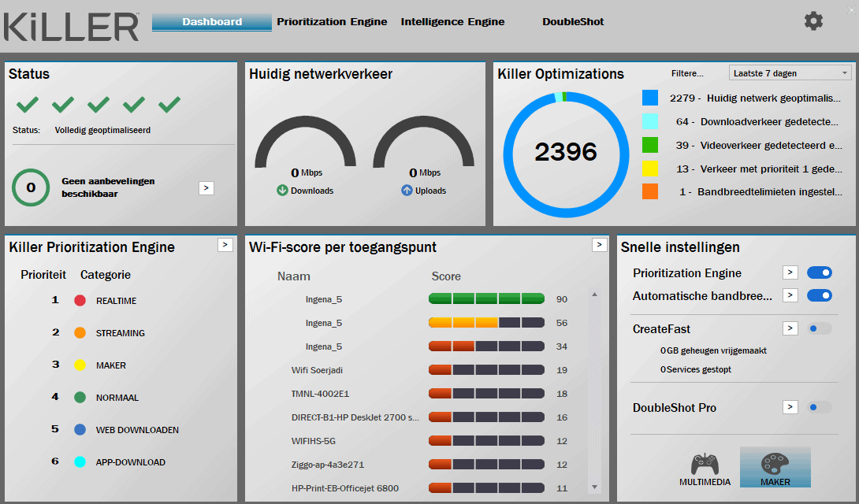Click the Naam column header
859x504 pixels.
[x=294, y=276]
